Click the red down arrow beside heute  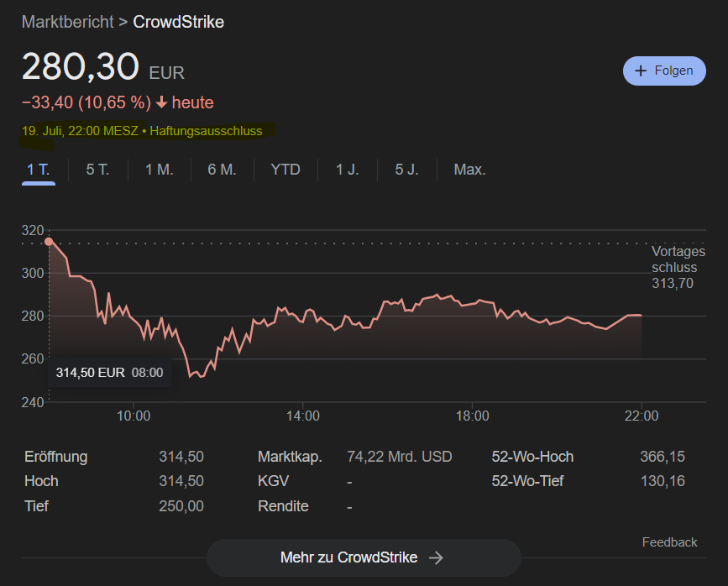(161, 103)
